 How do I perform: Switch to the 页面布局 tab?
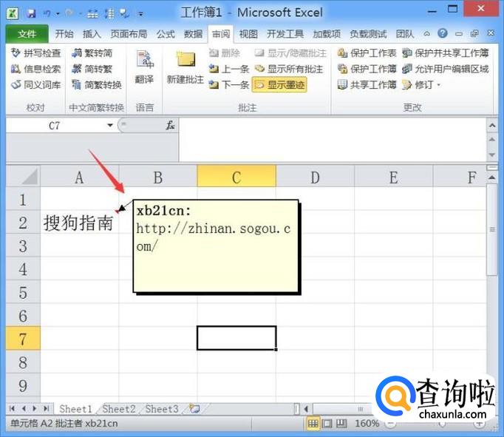[x=129, y=34]
